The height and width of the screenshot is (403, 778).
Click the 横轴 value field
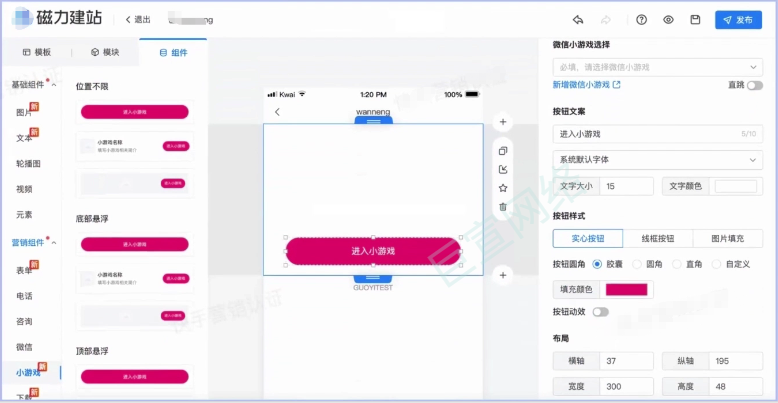tap(626, 361)
